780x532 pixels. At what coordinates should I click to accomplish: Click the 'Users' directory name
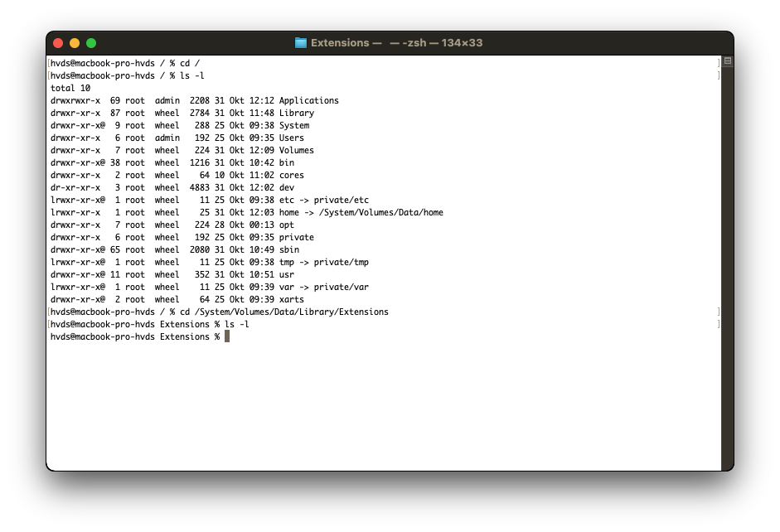point(292,138)
